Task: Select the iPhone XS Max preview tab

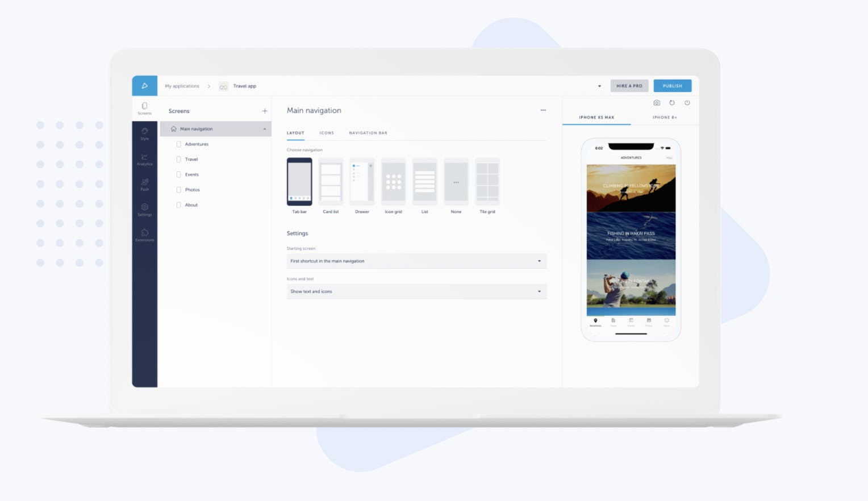Action: (x=596, y=118)
